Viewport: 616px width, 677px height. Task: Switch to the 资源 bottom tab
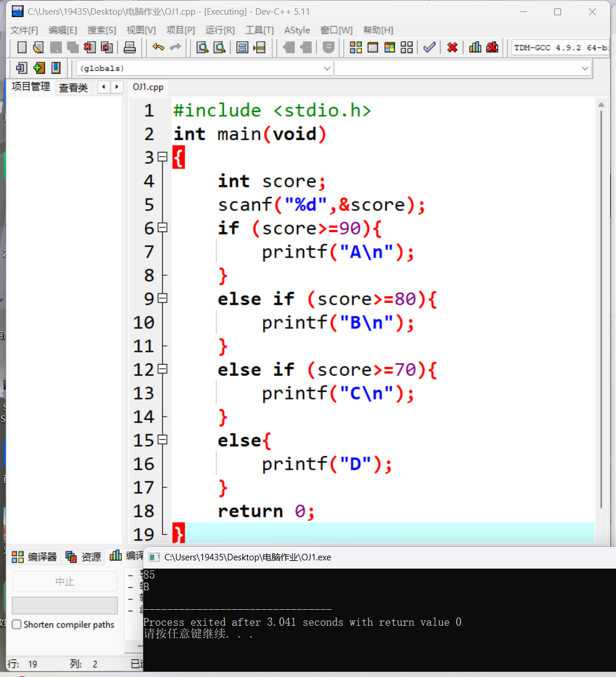(x=83, y=557)
